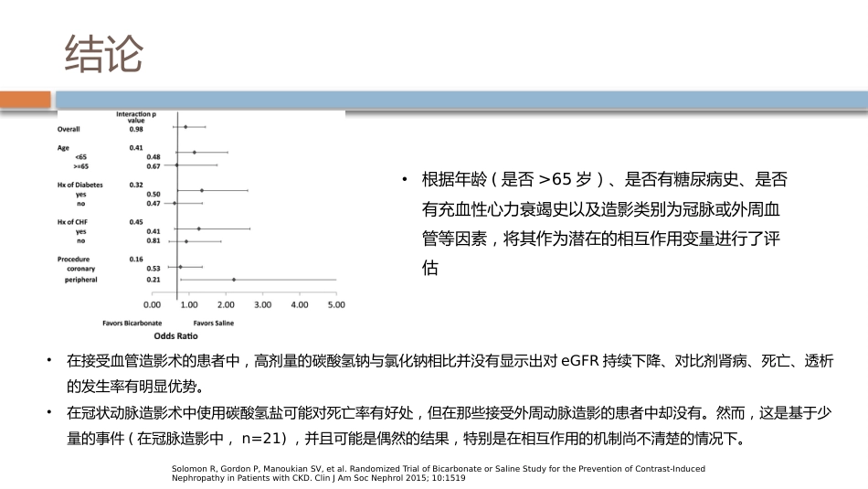Image resolution: width=868 pixels, height=489 pixels.
Task: Click the orange accent block under title
Action: tap(26, 100)
